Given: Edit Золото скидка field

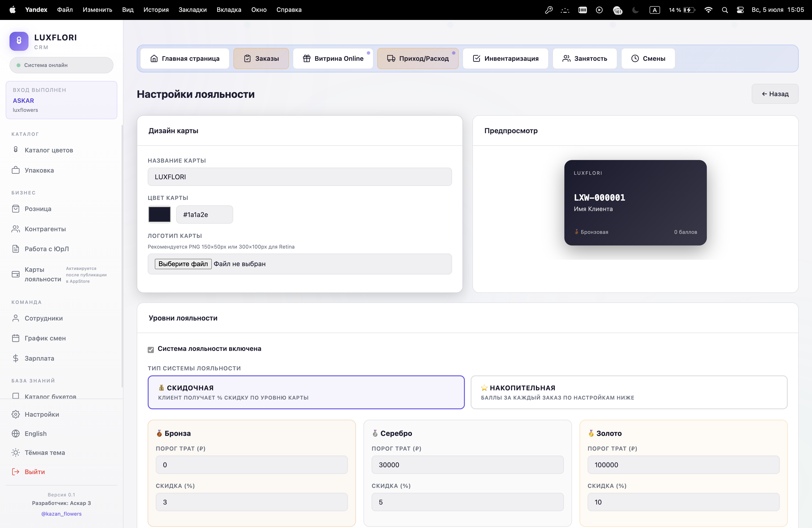Looking at the screenshot, I should point(683,502).
